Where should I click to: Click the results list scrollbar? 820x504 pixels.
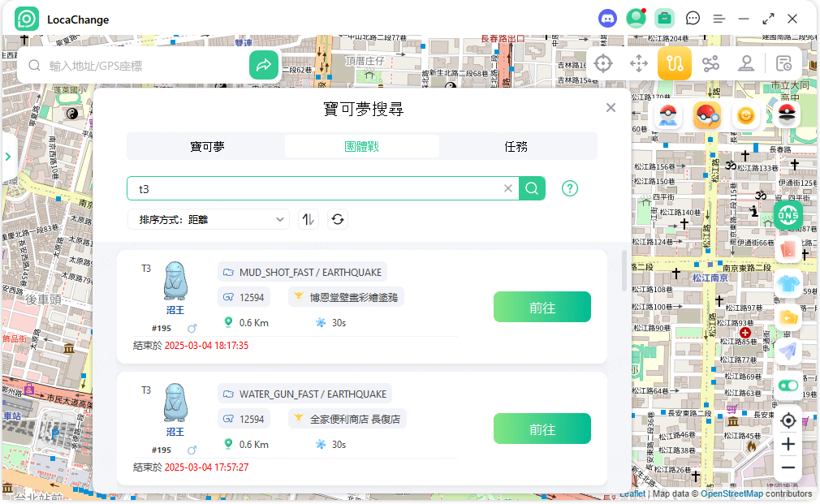coord(624,270)
